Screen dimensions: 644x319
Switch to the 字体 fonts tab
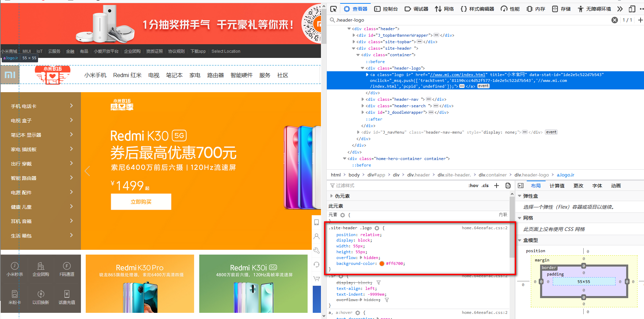click(597, 185)
